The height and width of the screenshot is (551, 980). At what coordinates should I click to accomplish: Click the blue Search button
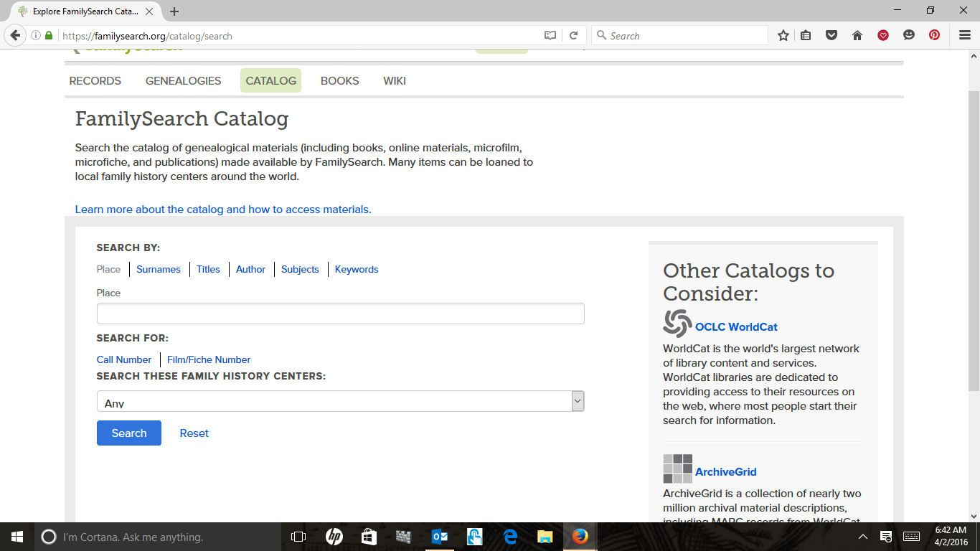[129, 433]
